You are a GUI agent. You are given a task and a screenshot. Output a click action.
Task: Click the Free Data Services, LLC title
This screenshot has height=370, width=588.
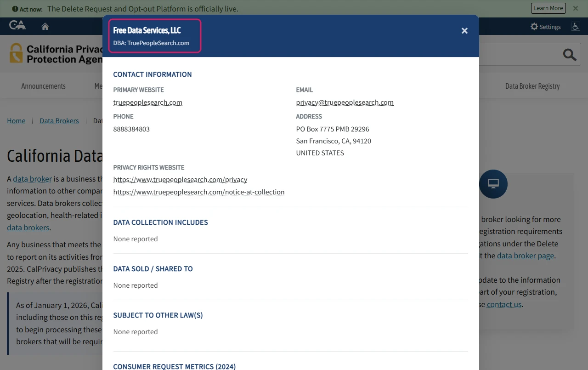coord(147,30)
